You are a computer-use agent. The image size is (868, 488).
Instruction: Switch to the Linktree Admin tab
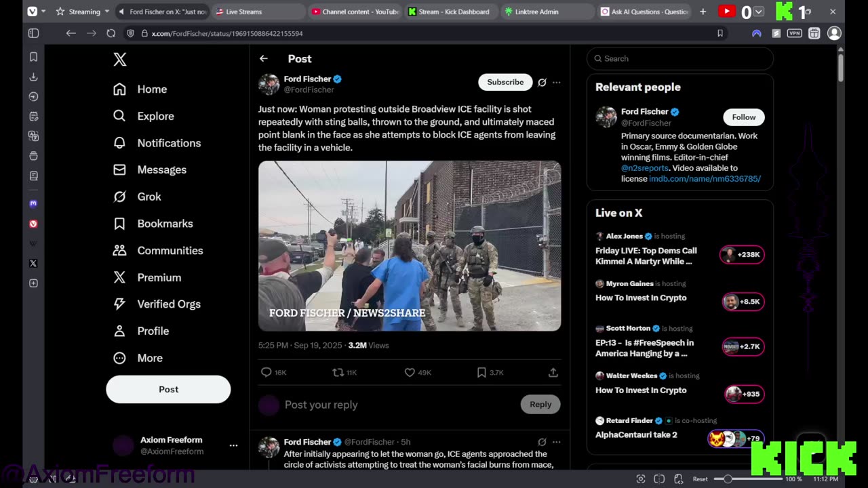pyautogui.click(x=548, y=12)
